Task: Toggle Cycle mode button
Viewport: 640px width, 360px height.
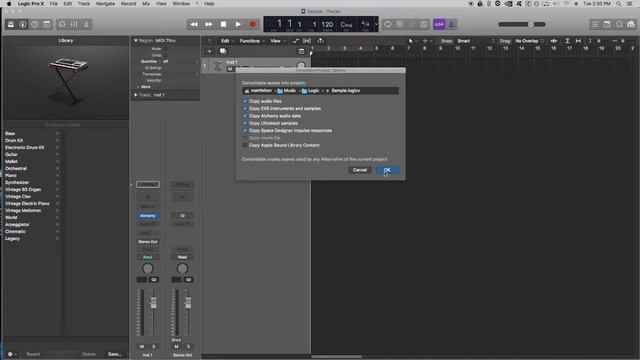Action: (388, 24)
